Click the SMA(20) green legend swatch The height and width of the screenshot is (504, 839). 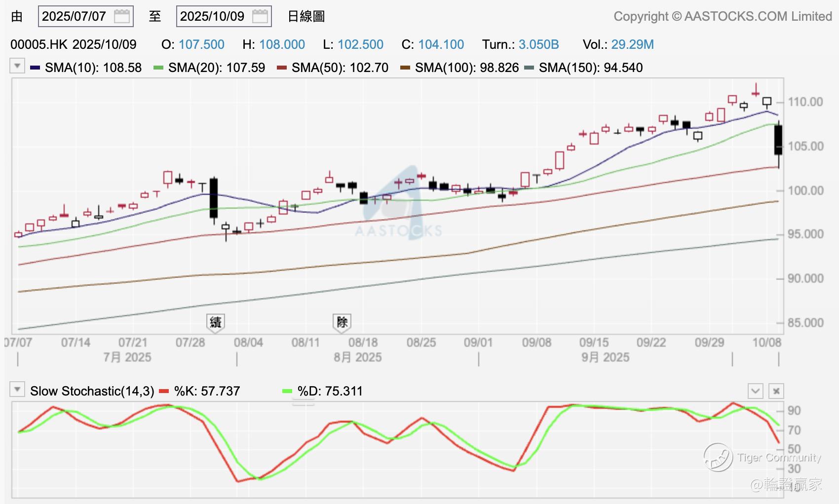pyautogui.click(x=158, y=68)
